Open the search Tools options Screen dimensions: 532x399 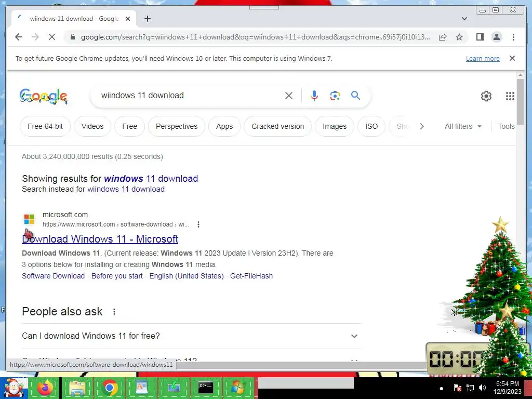506,126
